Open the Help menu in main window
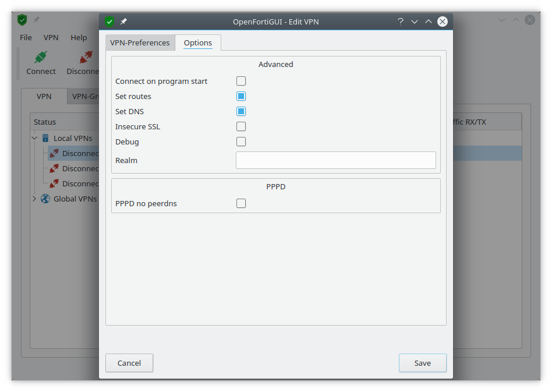This screenshot has width=552, height=392. [79, 37]
